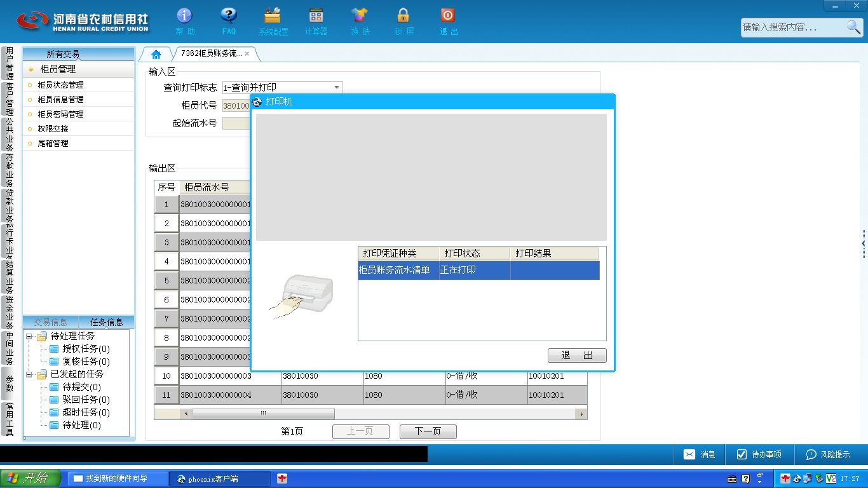Open the home tab icon
The image size is (868, 488).
[x=156, y=54]
